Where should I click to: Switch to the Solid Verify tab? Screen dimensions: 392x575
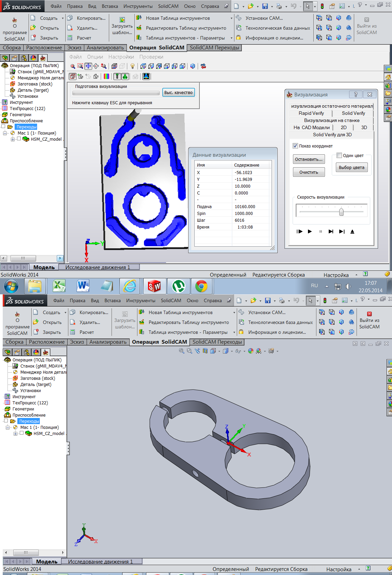[x=353, y=113]
